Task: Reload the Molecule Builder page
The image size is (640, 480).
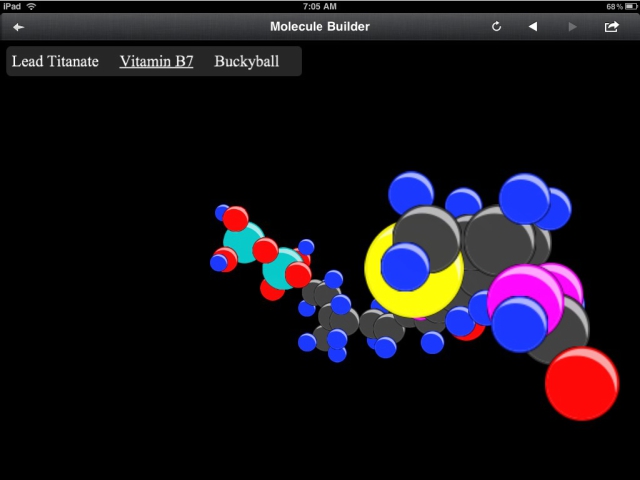Action: tap(496, 27)
